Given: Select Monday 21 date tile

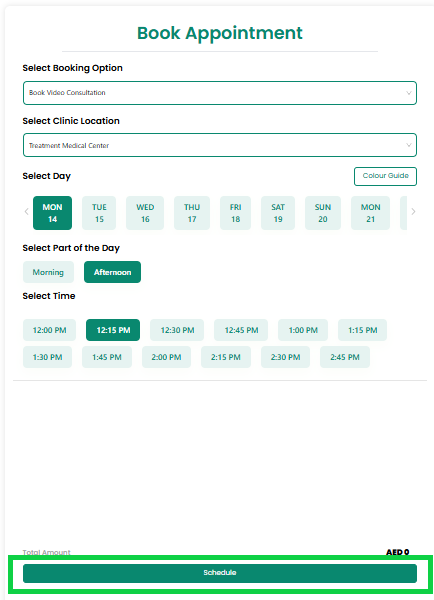Looking at the screenshot, I should (x=370, y=213).
